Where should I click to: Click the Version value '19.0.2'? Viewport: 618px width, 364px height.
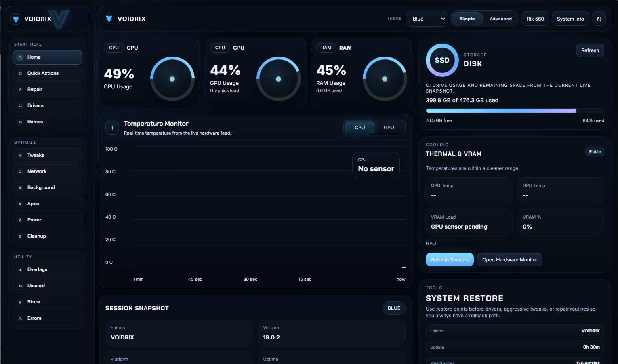coord(271,337)
